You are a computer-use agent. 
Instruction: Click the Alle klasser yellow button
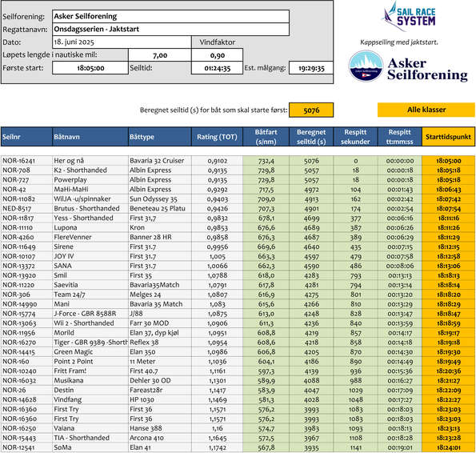click(x=426, y=110)
